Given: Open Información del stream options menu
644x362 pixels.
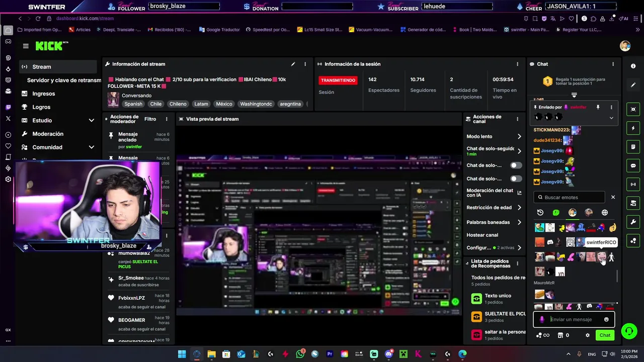Looking at the screenshot, I should coord(305,64).
